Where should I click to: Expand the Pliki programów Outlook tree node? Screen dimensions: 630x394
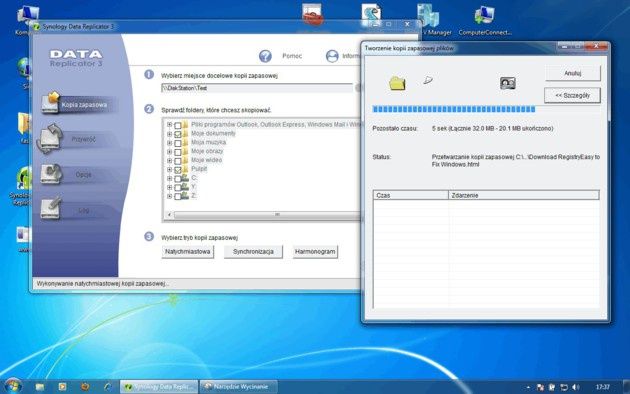170,125
